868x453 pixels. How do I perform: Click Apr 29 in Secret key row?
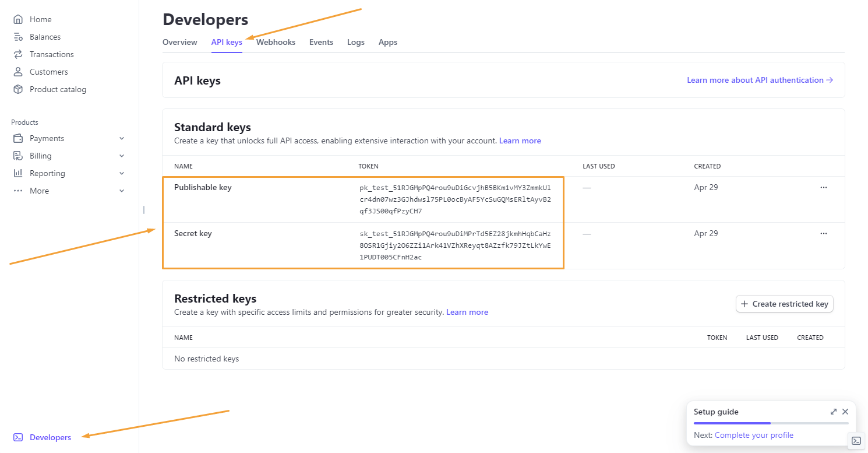(x=705, y=233)
